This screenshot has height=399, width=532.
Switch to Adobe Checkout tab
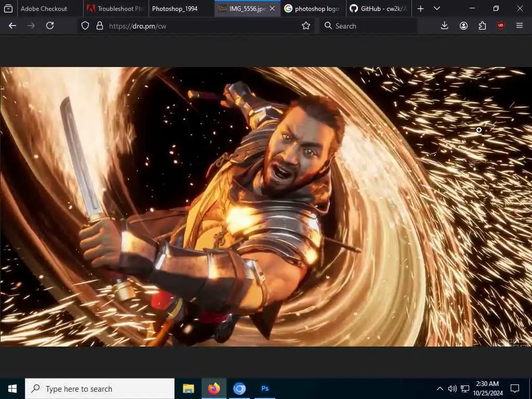click(50, 8)
